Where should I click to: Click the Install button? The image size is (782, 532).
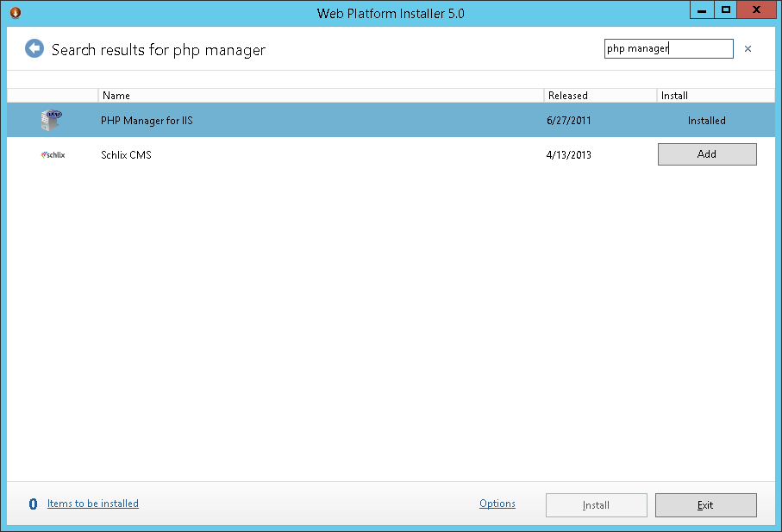click(x=597, y=505)
